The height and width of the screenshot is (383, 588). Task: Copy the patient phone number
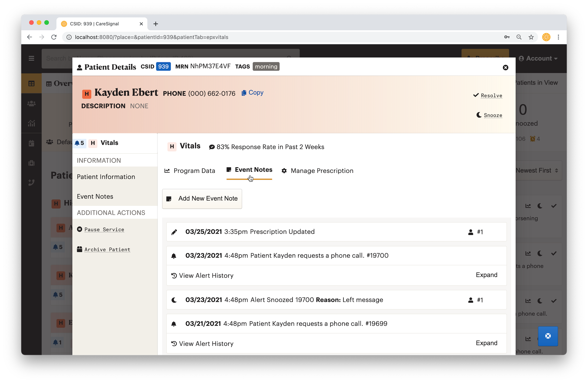252,93
